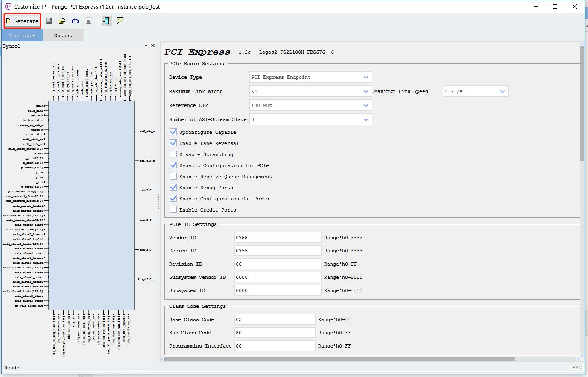Toggle the Enable Lane Reversal checkbox
Viewport: 588px width, 377px height.
(x=173, y=143)
